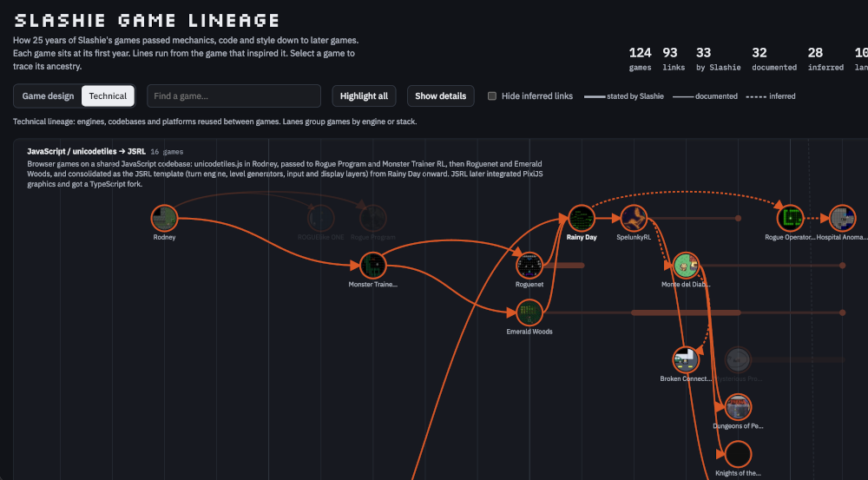Select the Dungeons of Pe... node
Image resolution: width=868 pixels, height=480 pixels.
738,407
